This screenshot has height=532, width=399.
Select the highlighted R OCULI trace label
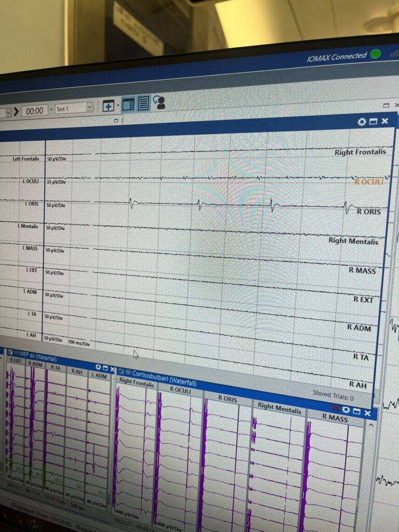coord(369,181)
